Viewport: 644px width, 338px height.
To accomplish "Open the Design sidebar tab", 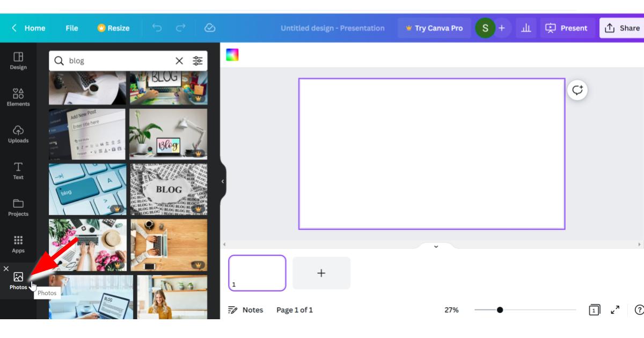I will [x=18, y=61].
